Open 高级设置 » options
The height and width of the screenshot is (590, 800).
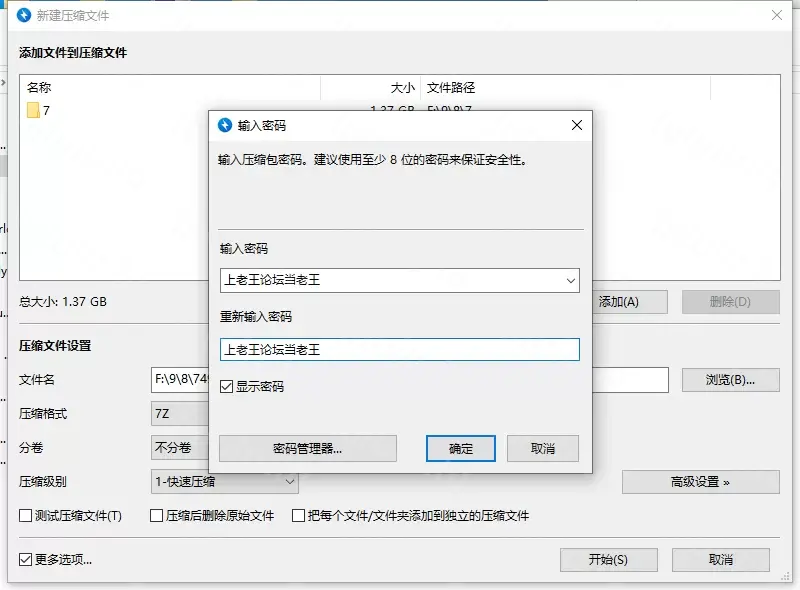(701, 482)
